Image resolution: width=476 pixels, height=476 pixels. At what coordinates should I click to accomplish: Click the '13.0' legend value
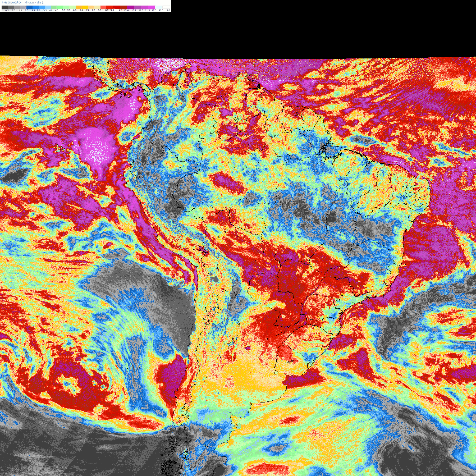coord(168,10)
